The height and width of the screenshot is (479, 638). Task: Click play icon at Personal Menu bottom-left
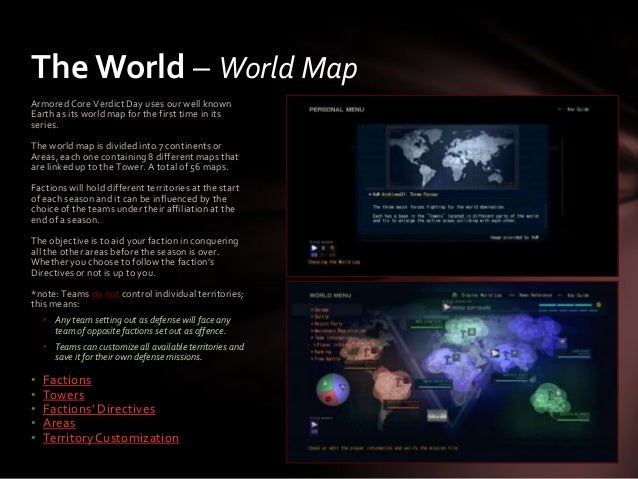(x=314, y=248)
